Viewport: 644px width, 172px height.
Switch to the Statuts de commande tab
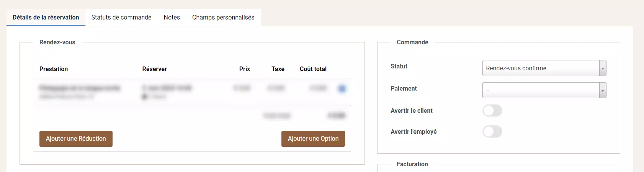pos(121,18)
